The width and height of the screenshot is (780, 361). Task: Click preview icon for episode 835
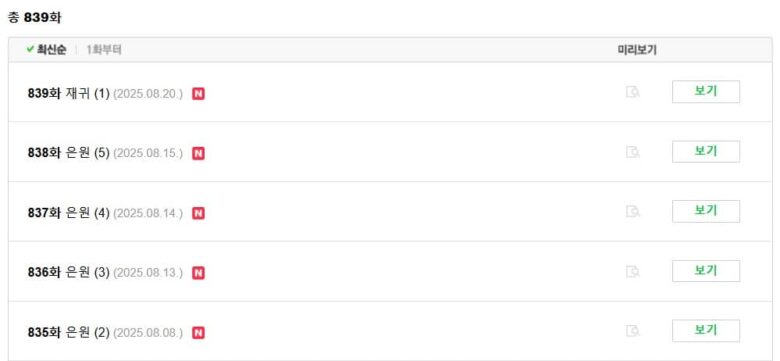[632, 331]
